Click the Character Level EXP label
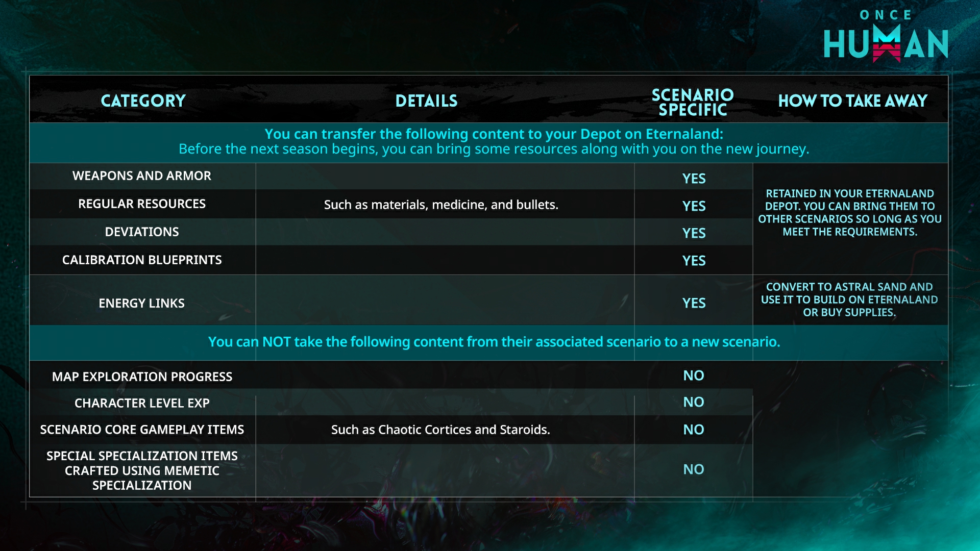Viewport: 980px width, 551px height. pos(142,404)
